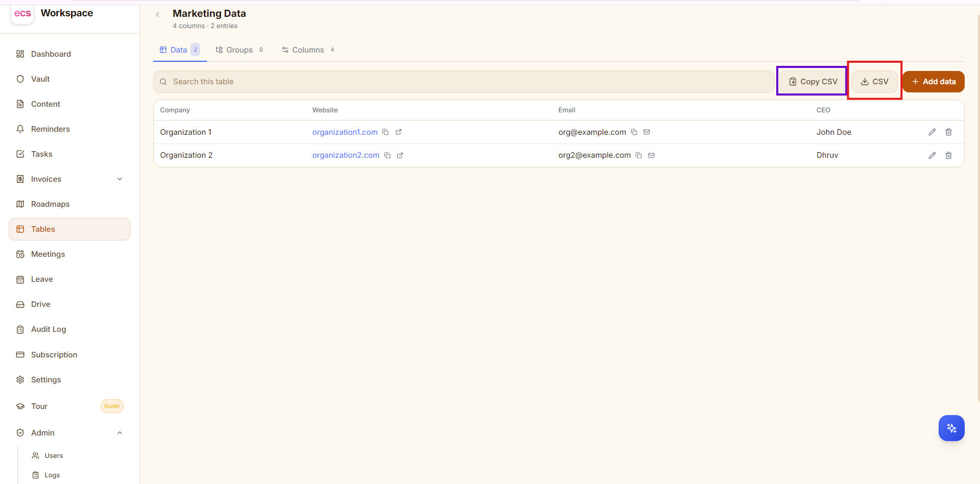Image resolution: width=980 pixels, height=484 pixels.
Task: Switch to the Groups tab
Action: [240, 50]
